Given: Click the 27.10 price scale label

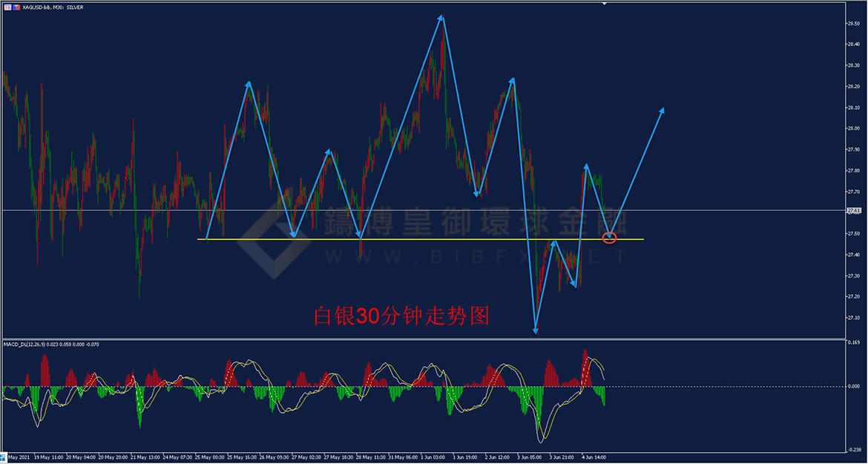Looking at the screenshot, I should tap(853, 318).
